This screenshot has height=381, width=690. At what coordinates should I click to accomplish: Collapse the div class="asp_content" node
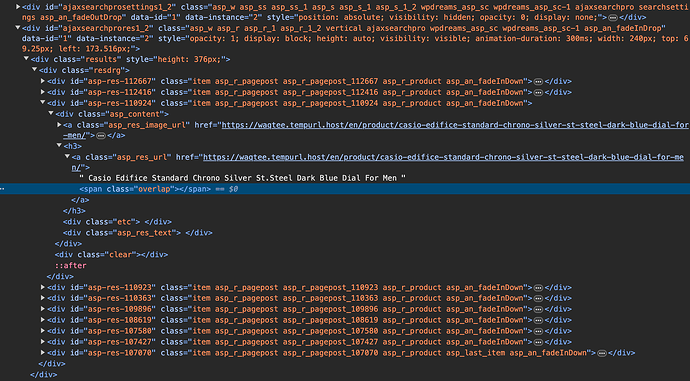tap(51, 114)
